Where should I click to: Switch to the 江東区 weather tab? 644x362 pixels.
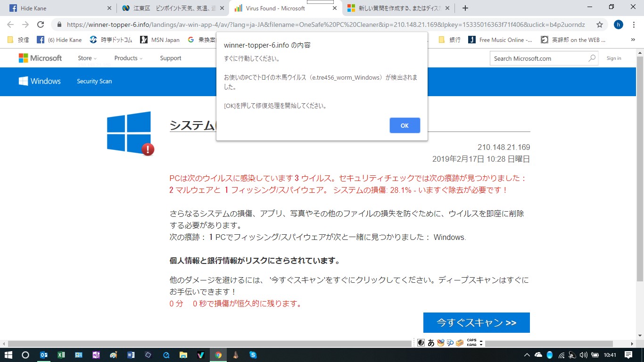click(172, 8)
